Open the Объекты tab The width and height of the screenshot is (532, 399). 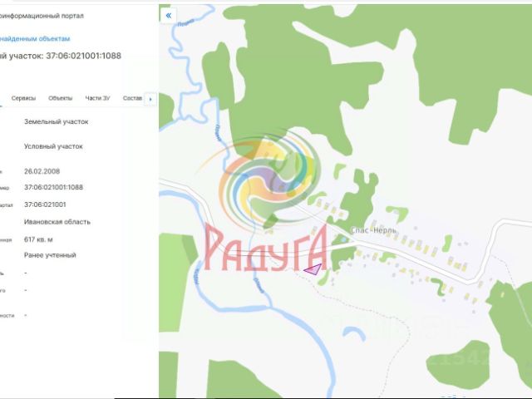coord(61,98)
